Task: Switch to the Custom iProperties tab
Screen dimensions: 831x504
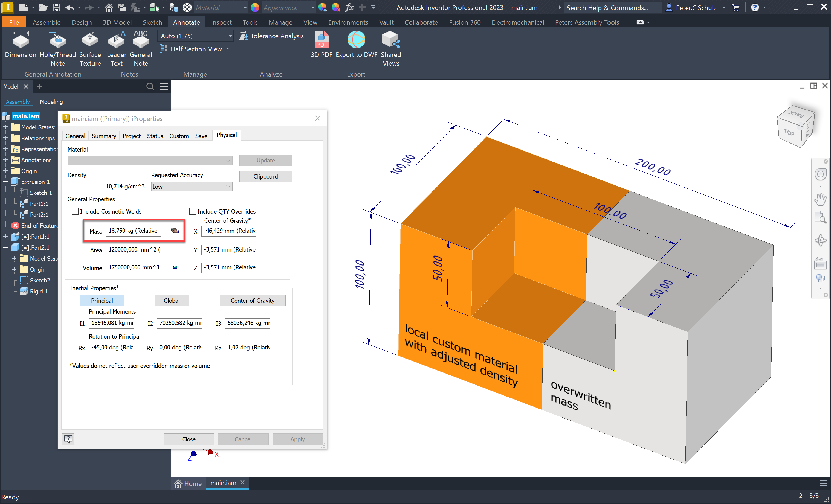Action: coord(179,136)
